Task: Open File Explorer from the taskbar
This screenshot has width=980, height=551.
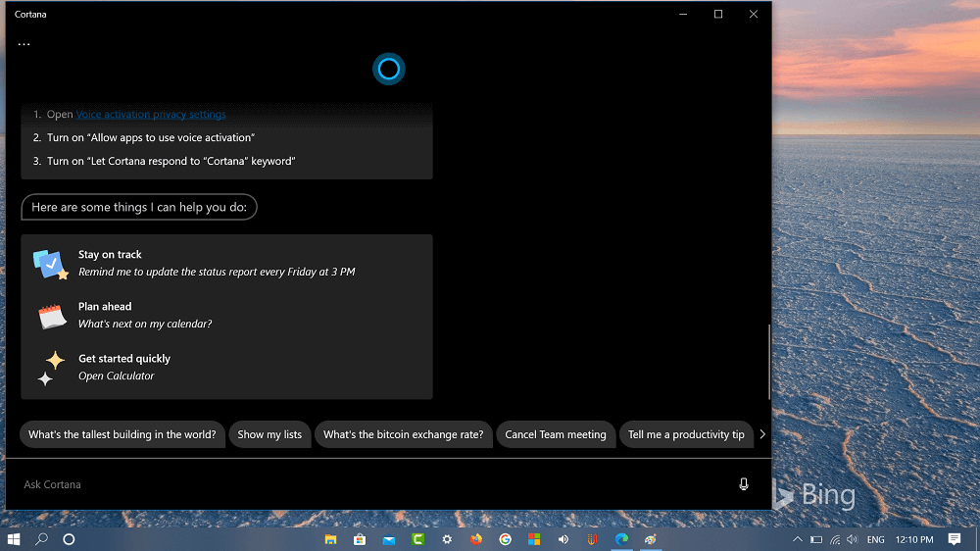Action: click(x=330, y=539)
